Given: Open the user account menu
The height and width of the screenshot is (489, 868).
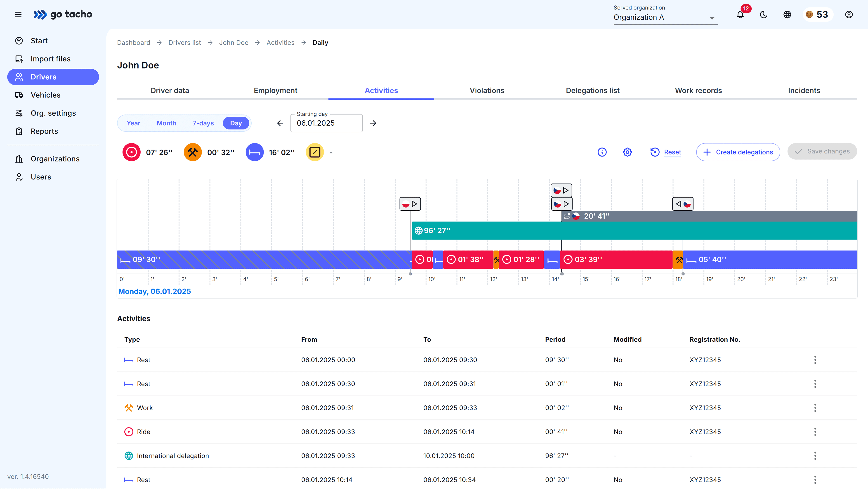Looking at the screenshot, I should pos(849,14).
